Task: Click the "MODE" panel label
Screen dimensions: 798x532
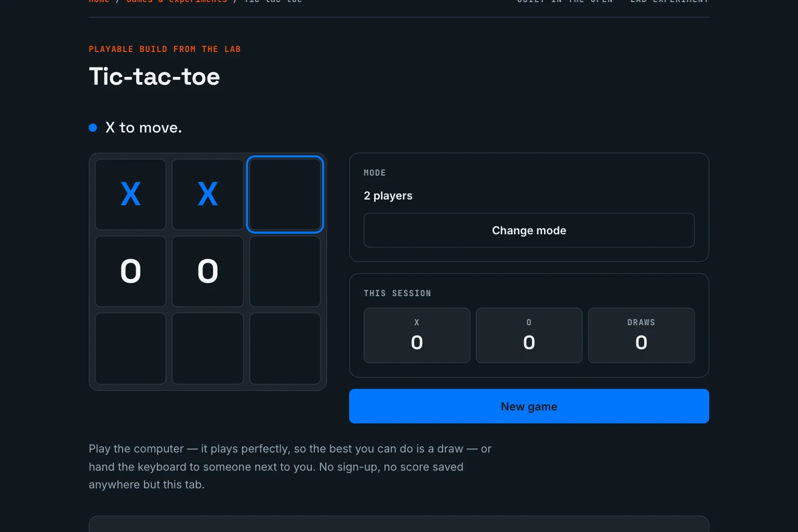Action: pyautogui.click(x=375, y=173)
